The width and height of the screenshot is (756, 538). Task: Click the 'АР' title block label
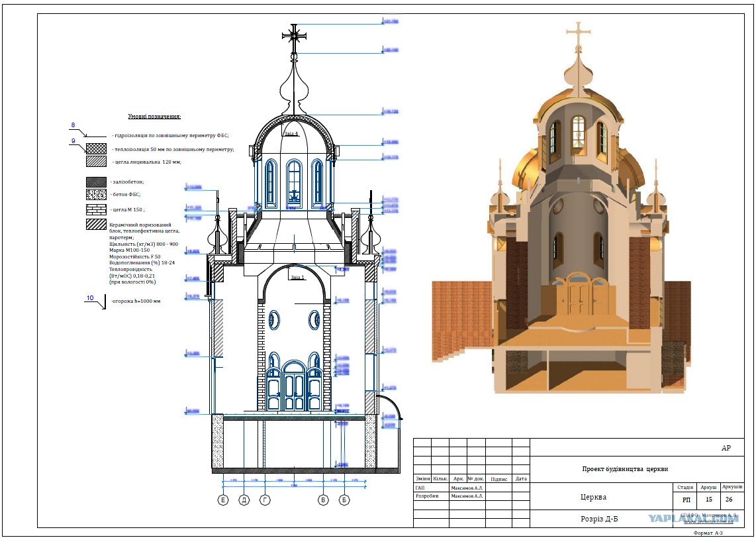(726, 449)
